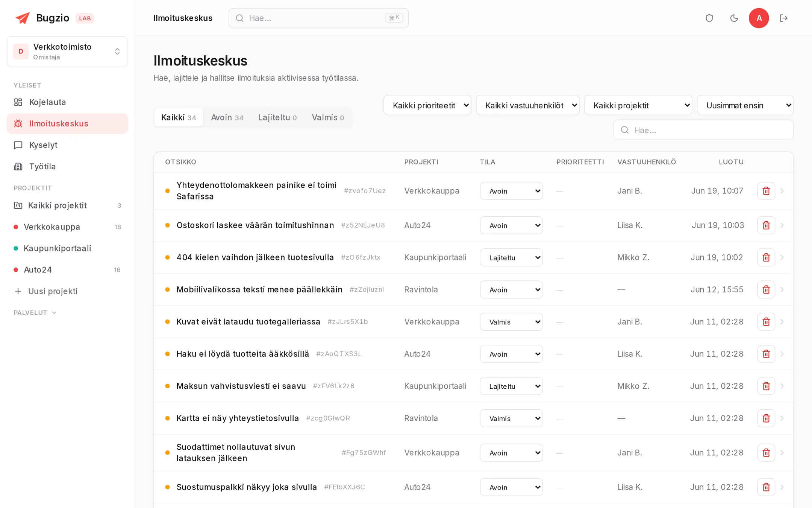Screen dimensions: 812x508
Task: Delete the Suodattimet nollautuvat report
Action: [766, 453]
